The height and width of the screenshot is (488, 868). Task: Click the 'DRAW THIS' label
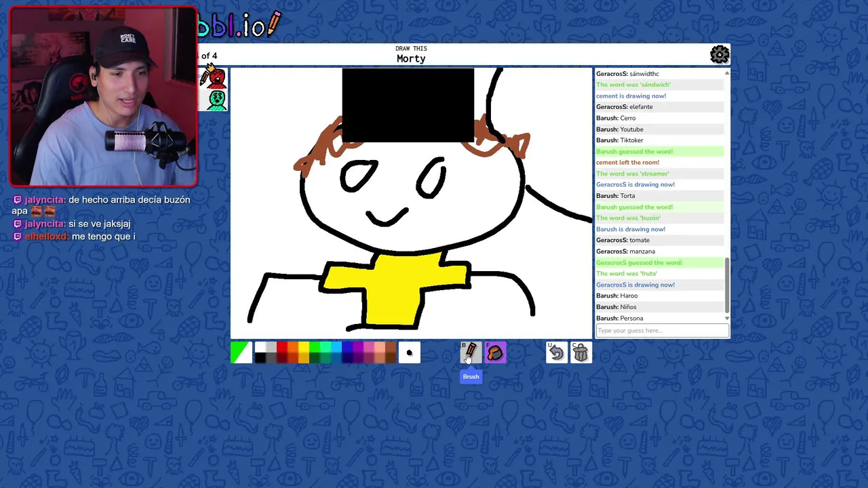(411, 49)
